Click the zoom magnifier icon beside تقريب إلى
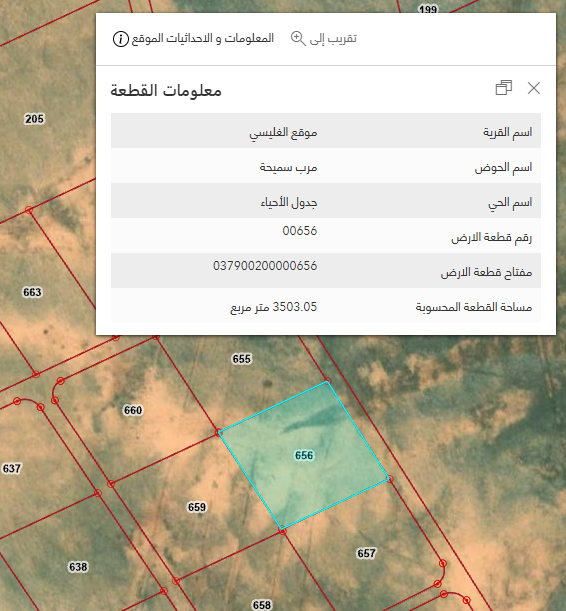The width and height of the screenshot is (566, 611). click(298, 39)
